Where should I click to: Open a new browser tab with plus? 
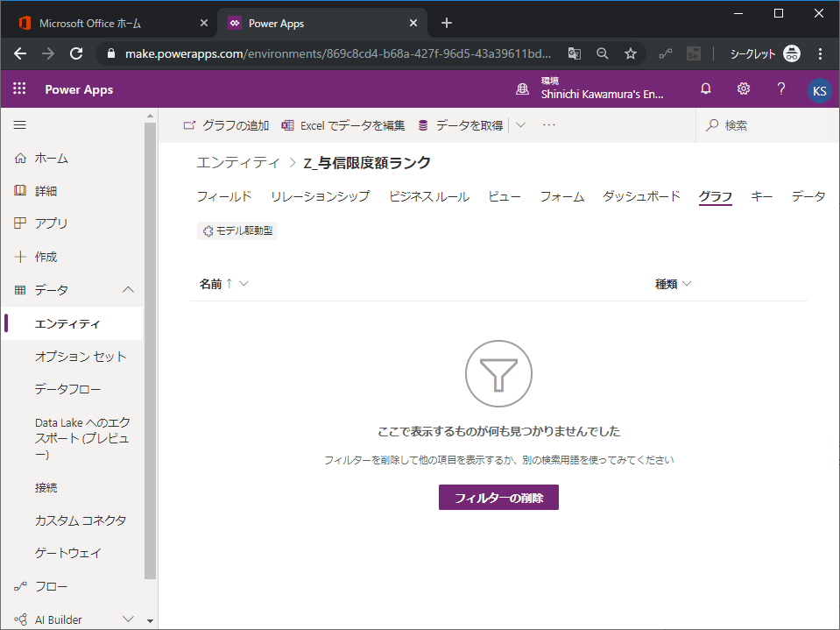446,23
